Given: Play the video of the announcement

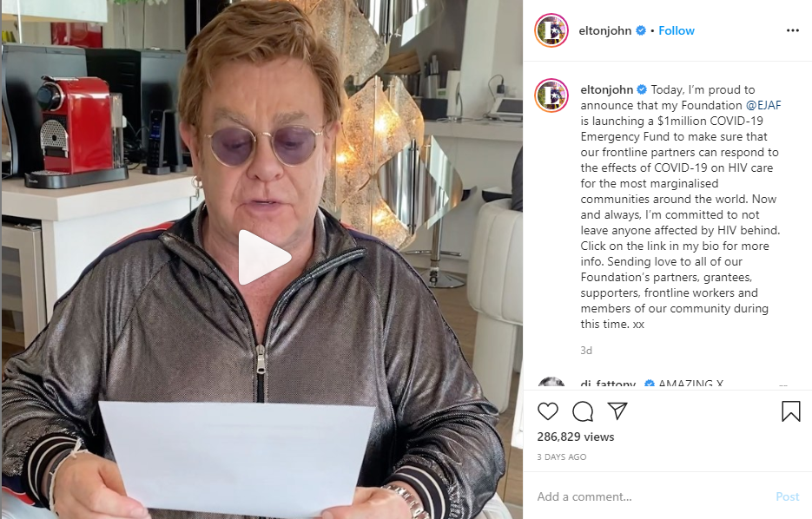Looking at the screenshot, I should [264, 257].
